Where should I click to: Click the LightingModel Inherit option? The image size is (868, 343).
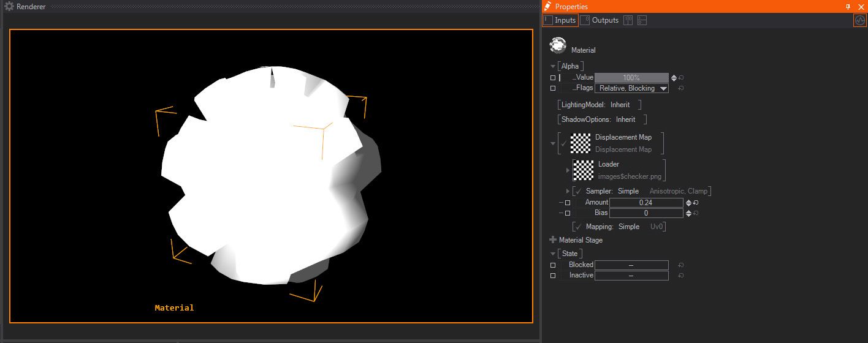(x=620, y=105)
